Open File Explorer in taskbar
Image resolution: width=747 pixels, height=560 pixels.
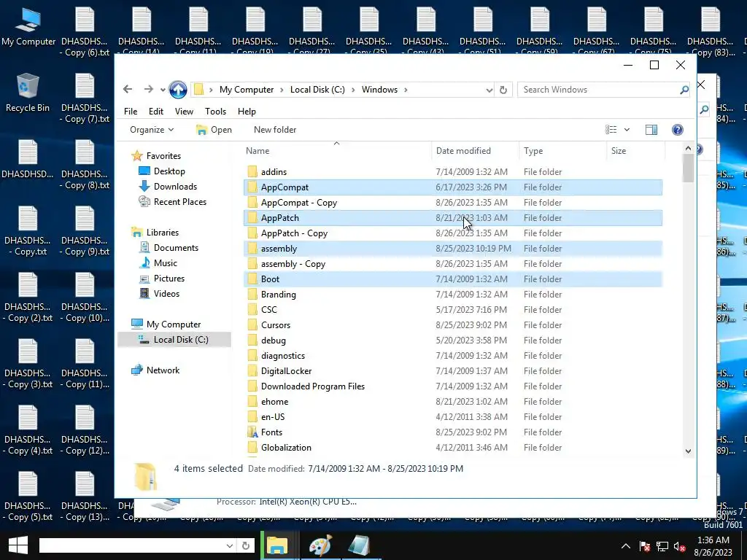click(276, 545)
